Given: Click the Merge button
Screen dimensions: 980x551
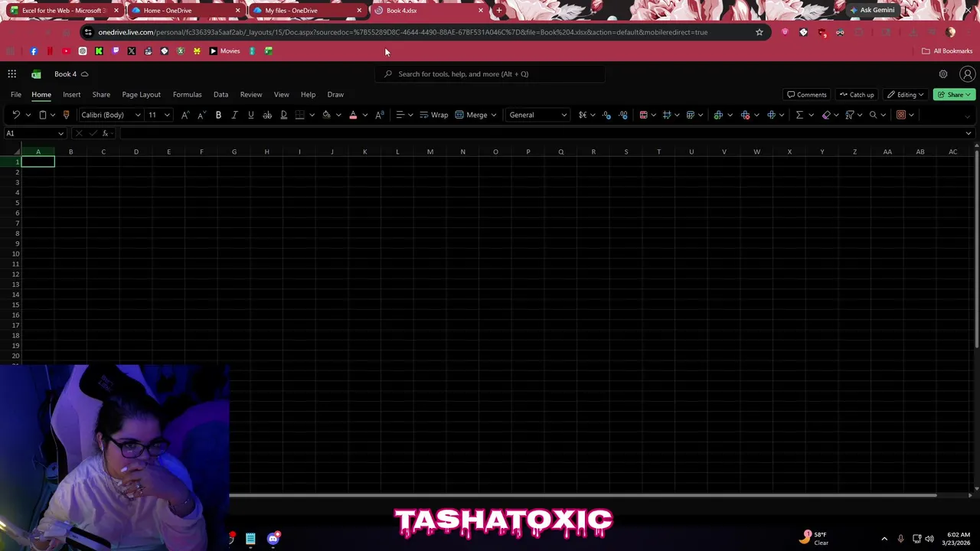Looking at the screenshot, I should coord(472,115).
